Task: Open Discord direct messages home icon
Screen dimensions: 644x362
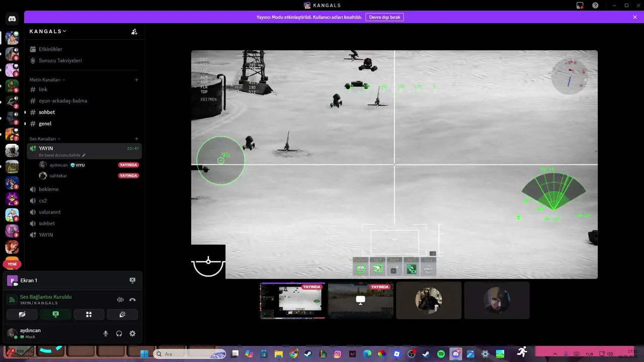Action: [12, 19]
